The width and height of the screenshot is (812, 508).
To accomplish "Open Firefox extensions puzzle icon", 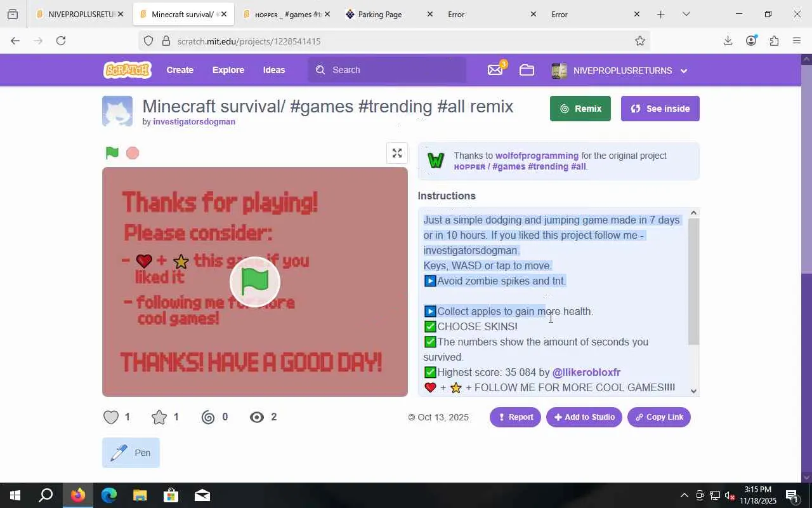I will pyautogui.click(x=774, y=41).
